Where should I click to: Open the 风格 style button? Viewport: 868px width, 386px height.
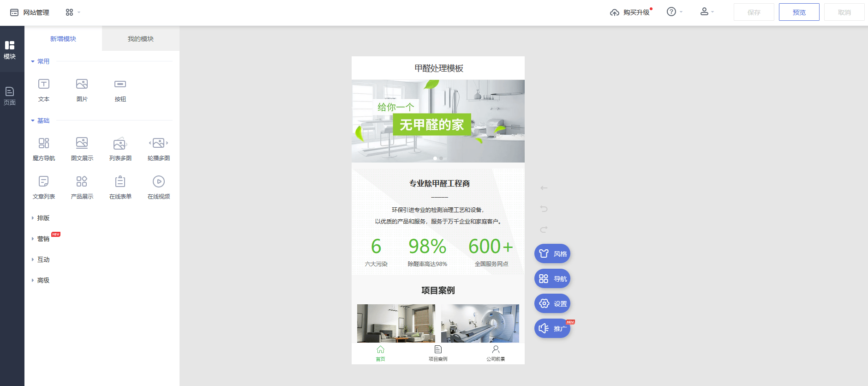click(x=552, y=253)
